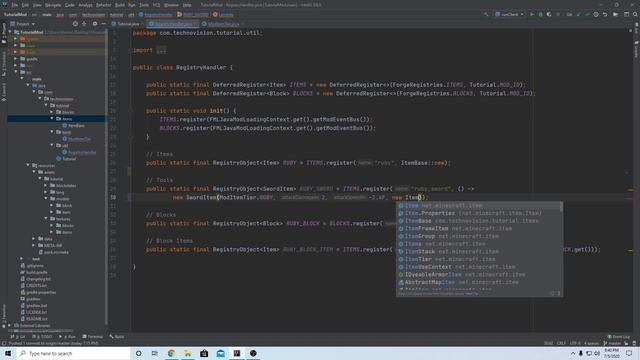
Task: Choose Item.Properties from completion popup
Action: [x=479, y=213]
